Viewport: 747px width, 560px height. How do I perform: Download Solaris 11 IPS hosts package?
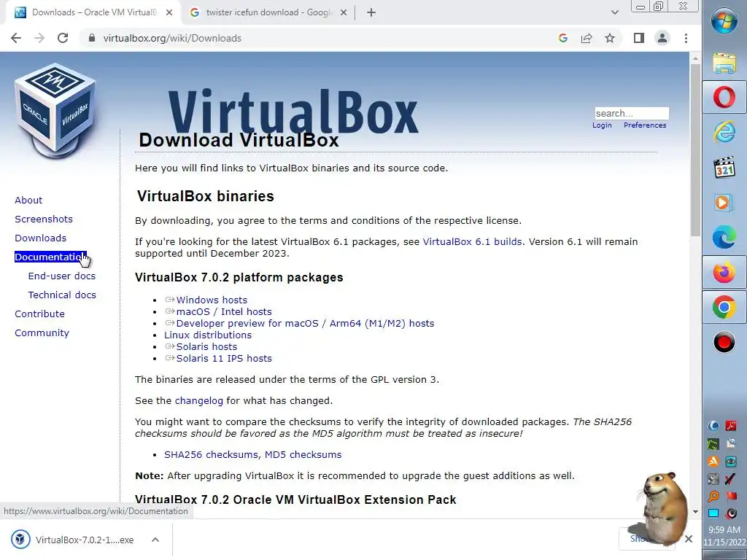(x=224, y=358)
